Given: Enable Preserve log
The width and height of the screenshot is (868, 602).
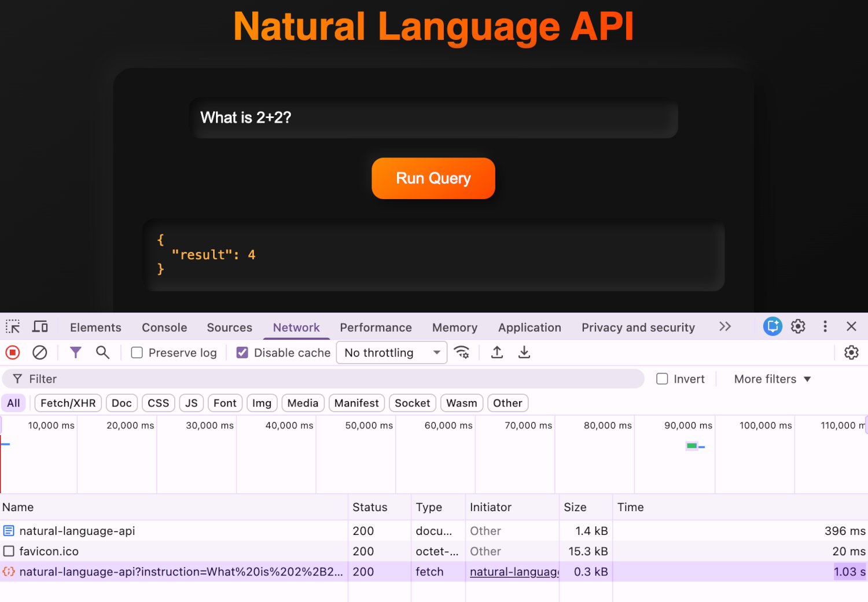Looking at the screenshot, I should tap(137, 353).
